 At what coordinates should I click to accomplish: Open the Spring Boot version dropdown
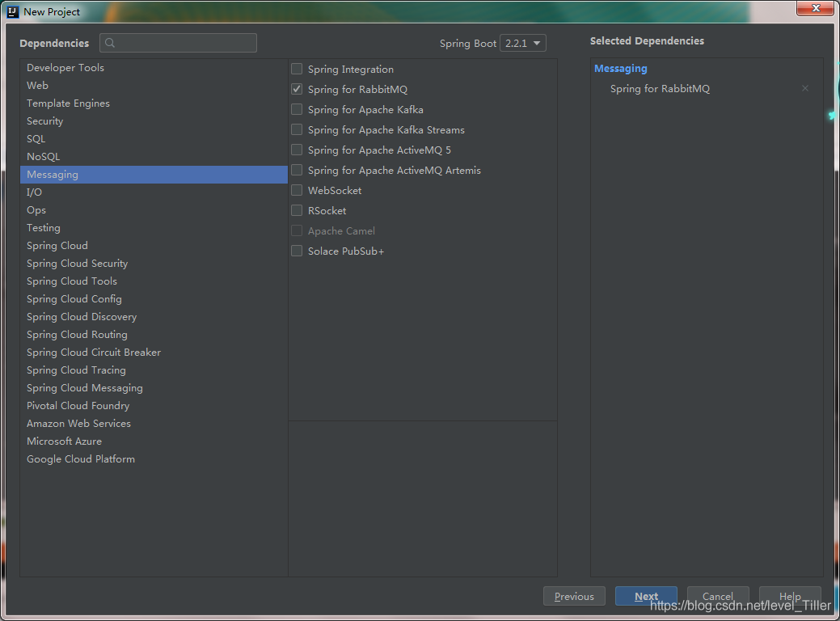[x=523, y=43]
